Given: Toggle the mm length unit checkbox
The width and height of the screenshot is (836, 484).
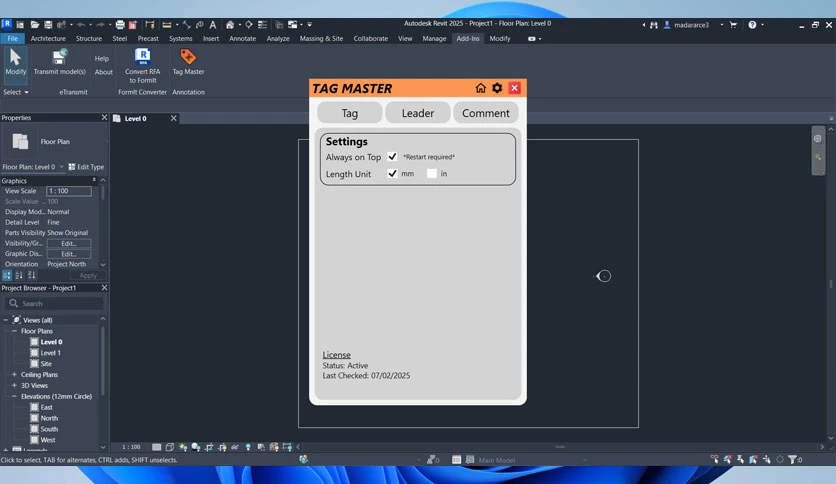Looking at the screenshot, I should (x=392, y=173).
